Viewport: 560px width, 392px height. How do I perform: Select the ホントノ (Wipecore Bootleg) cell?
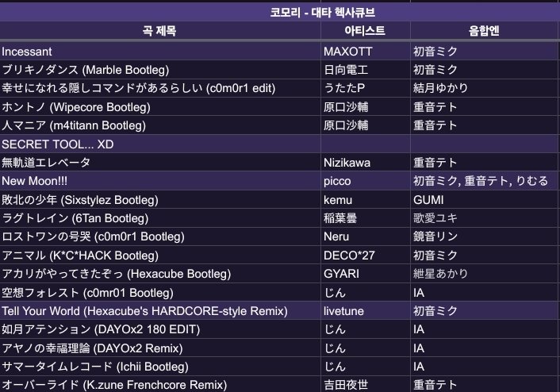point(160,107)
